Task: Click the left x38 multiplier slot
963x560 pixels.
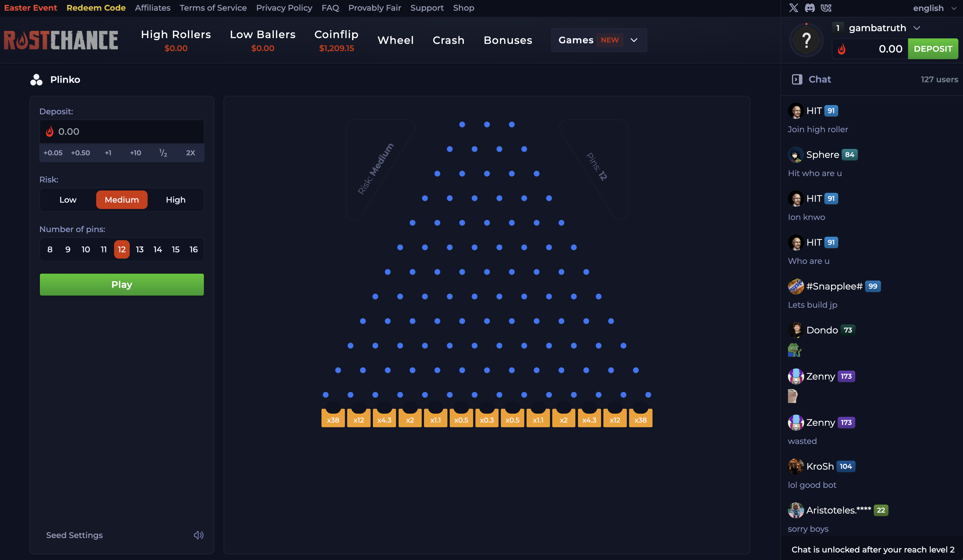Action: pos(333,418)
